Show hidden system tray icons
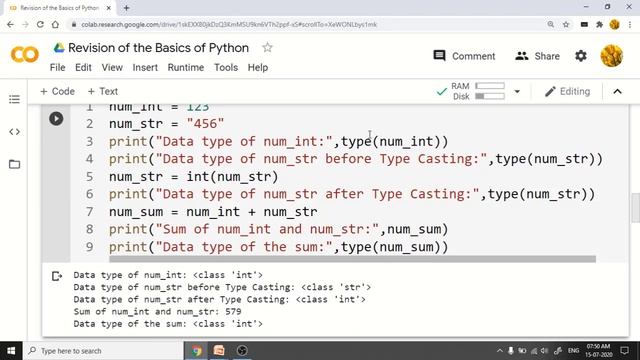Image resolution: width=640 pixels, height=360 pixels. (x=500, y=351)
